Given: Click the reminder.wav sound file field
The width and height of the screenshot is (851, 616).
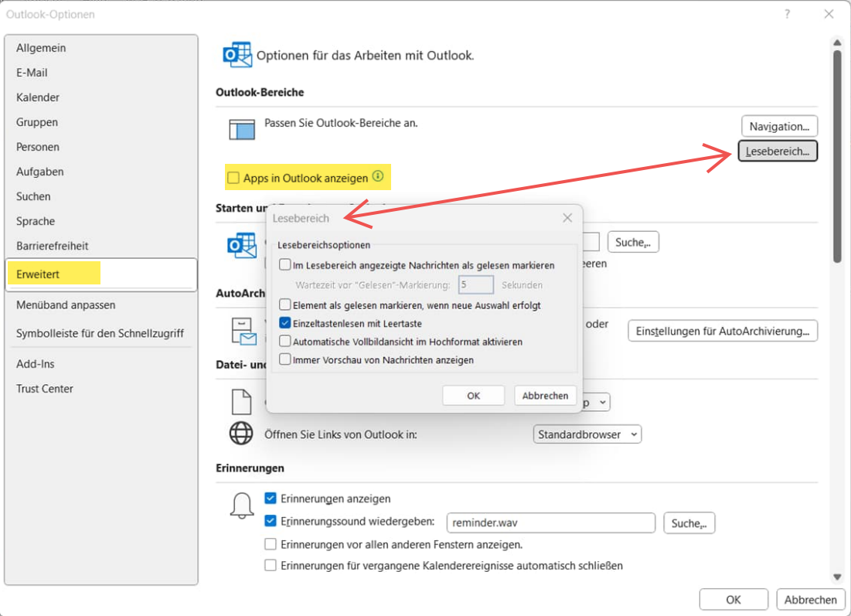Looking at the screenshot, I should (x=550, y=523).
